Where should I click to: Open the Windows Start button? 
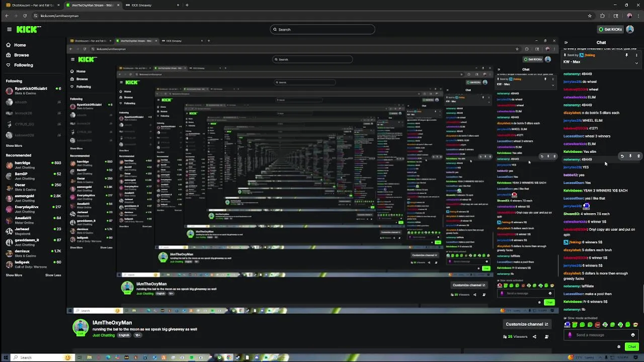point(5,357)
